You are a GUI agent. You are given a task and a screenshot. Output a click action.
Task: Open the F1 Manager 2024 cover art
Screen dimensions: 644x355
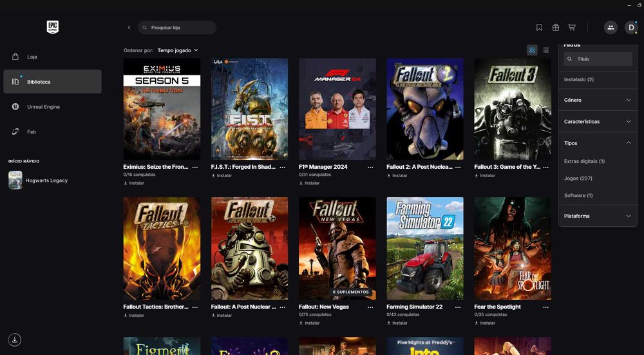(x=337, y=109)
